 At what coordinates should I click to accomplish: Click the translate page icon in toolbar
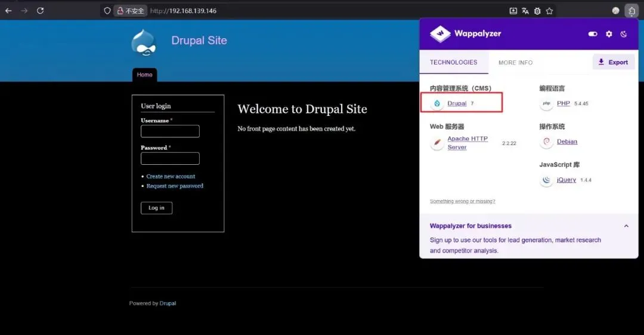(x=525, y=11)
